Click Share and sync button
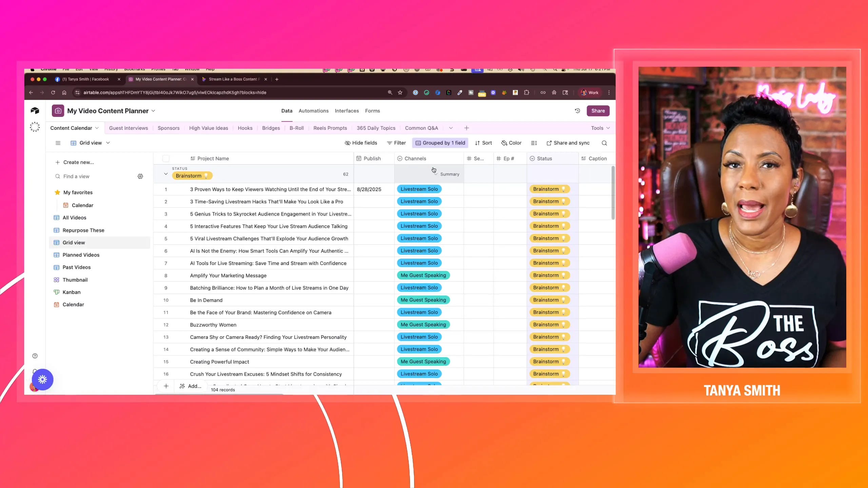Viewport: 868px width, 488px height. (x=568, y=143)
